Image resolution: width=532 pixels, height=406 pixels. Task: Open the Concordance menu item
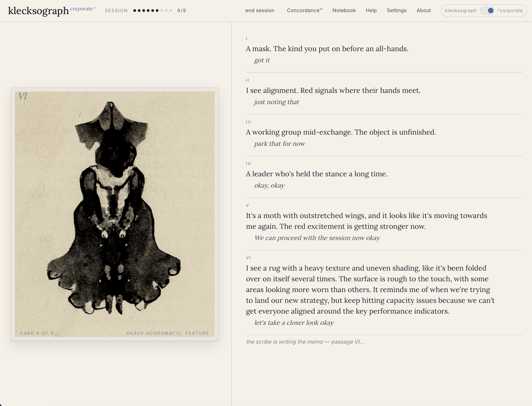click(304, 11)
